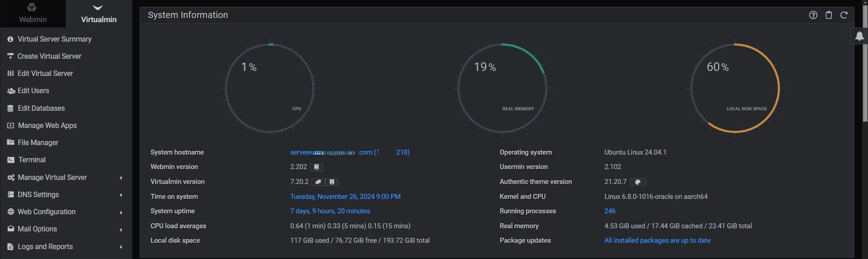Viewport: 868px width, 259px height.
Task: Click the palette icon beside the Authentic theme version
Action: coord(638,182)
